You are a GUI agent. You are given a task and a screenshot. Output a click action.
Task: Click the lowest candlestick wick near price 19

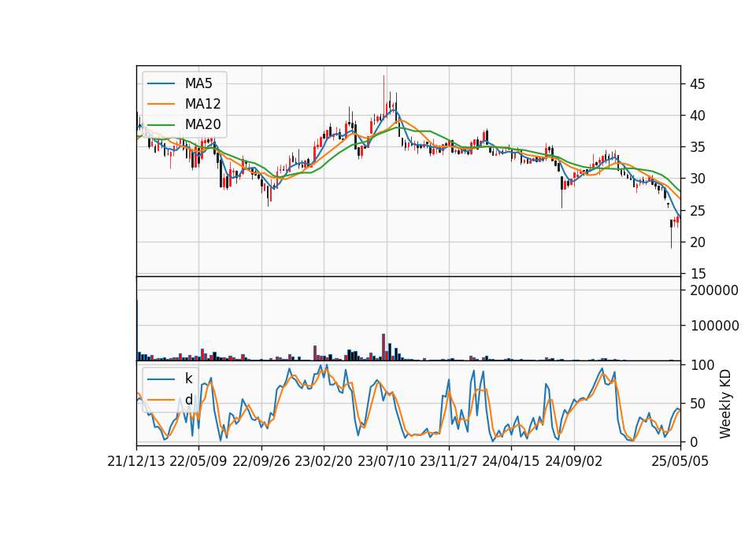(x=671, y=238)
